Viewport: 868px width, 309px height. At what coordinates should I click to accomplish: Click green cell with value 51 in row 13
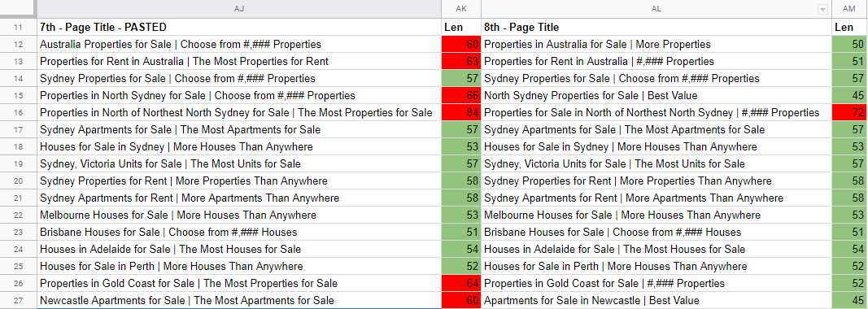click(x=849, y=62)
